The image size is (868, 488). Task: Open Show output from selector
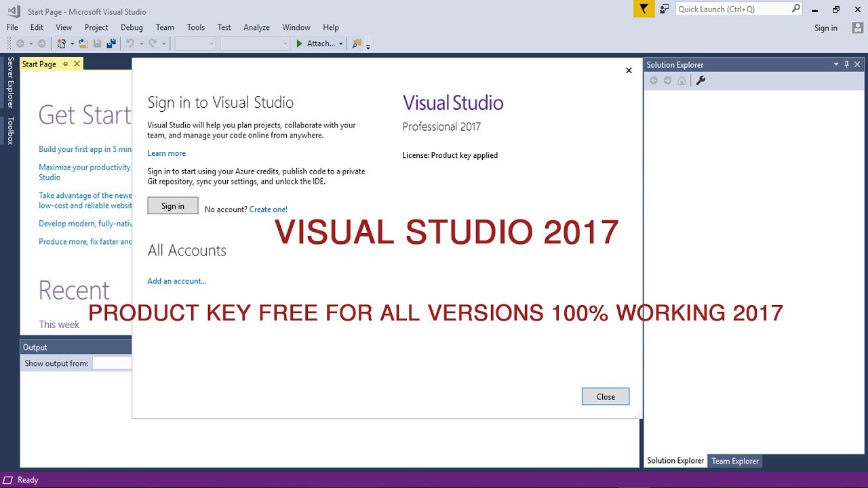pos(112,363)
